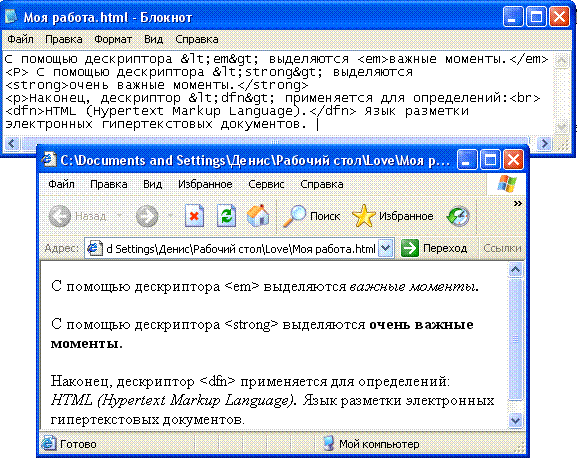The height and width of the screenshot is (458, 577).
Task: Open the address bar dropdown arrow
Action: coord(386,248)
